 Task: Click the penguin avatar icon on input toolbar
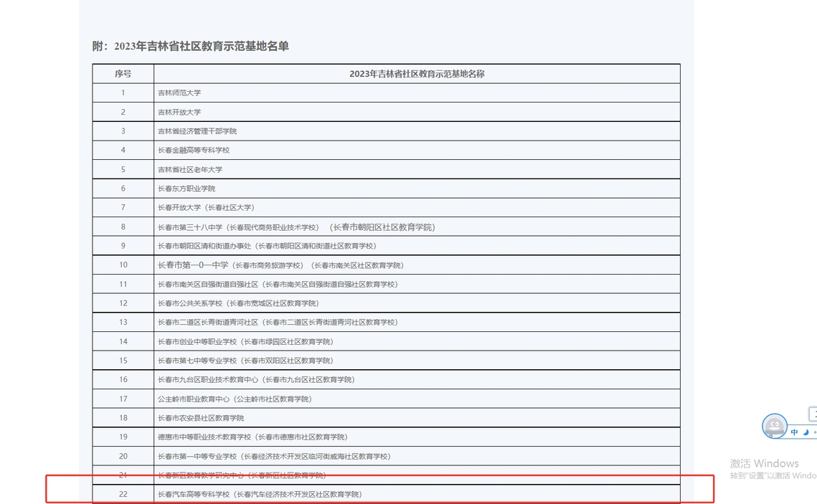[x=773, y=426]
